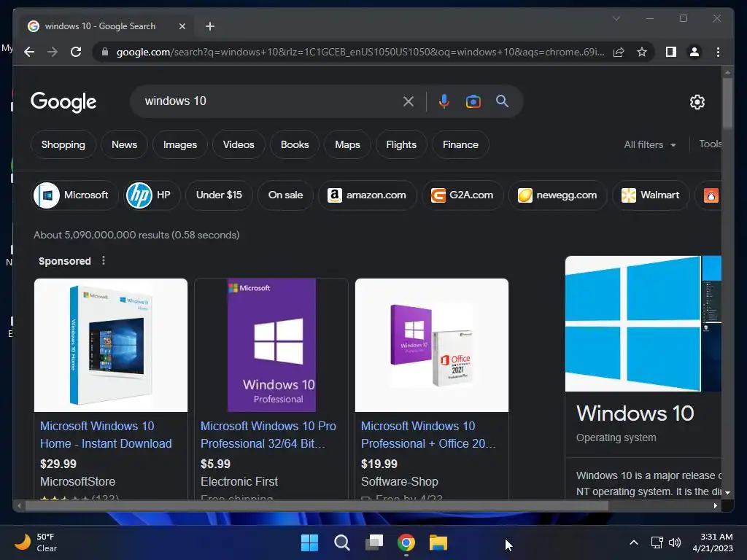Filter by Microsoft chip
Viewport: 747px width, 560px height.
75,195
